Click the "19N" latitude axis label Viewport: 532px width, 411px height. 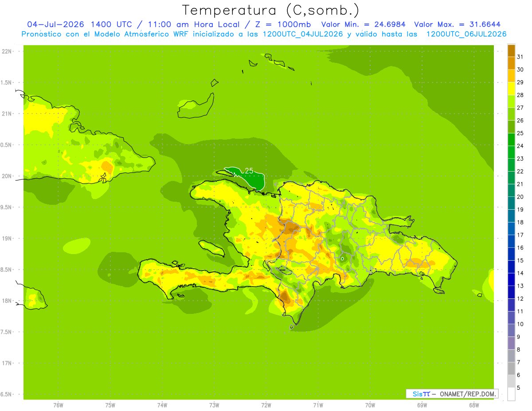6,239
